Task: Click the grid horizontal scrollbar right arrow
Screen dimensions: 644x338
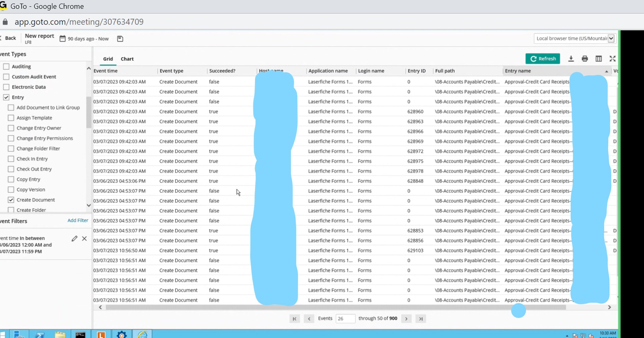Action: coord(609,307)
